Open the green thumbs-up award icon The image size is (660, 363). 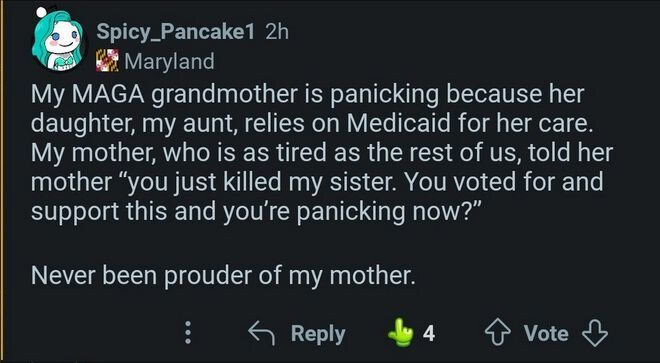(x=401, y=332)
